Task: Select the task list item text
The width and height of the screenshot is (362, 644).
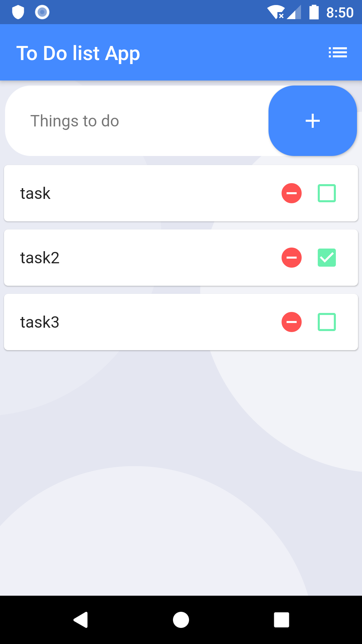Action: pyautogui.click(x=35, y=194)
